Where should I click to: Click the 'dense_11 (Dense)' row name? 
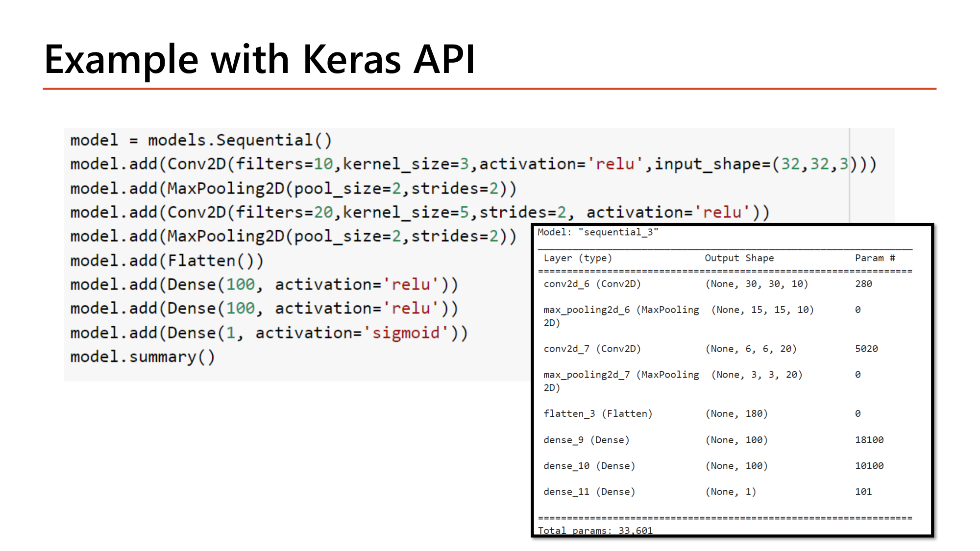tap(589, 492)
